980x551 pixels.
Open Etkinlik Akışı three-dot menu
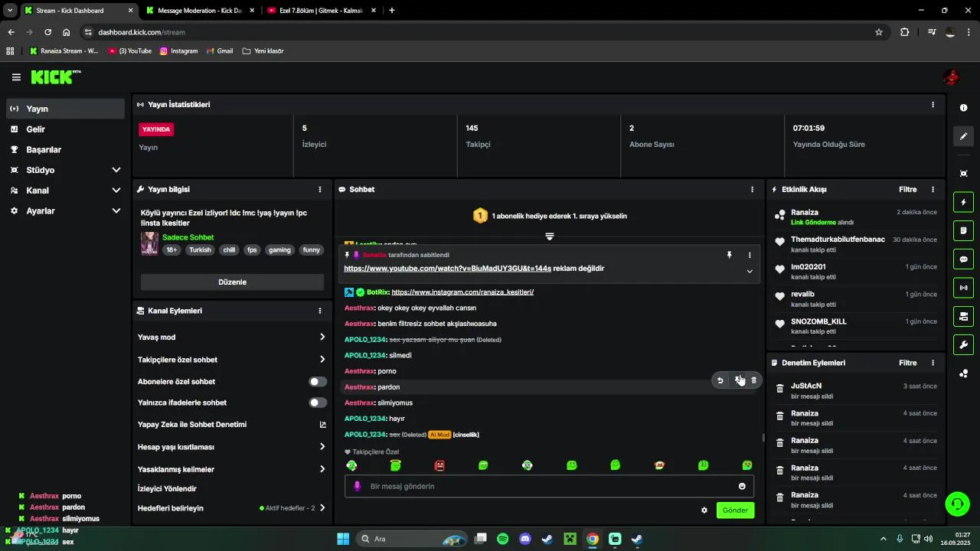(933, 189)
